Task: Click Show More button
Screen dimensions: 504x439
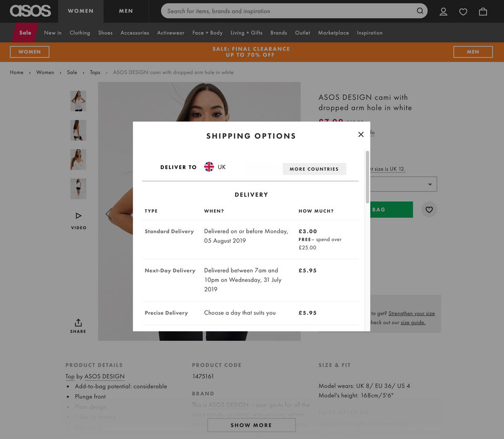Action: coord(251,425)
